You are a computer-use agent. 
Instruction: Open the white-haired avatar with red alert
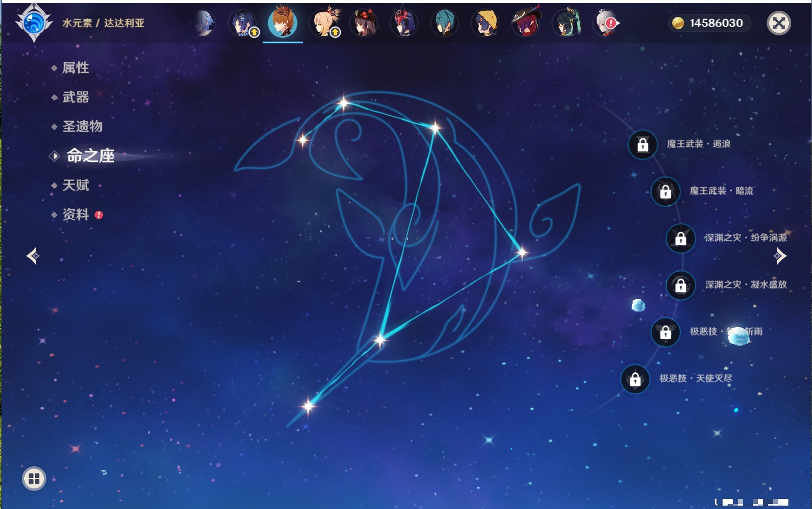(606, 23)
